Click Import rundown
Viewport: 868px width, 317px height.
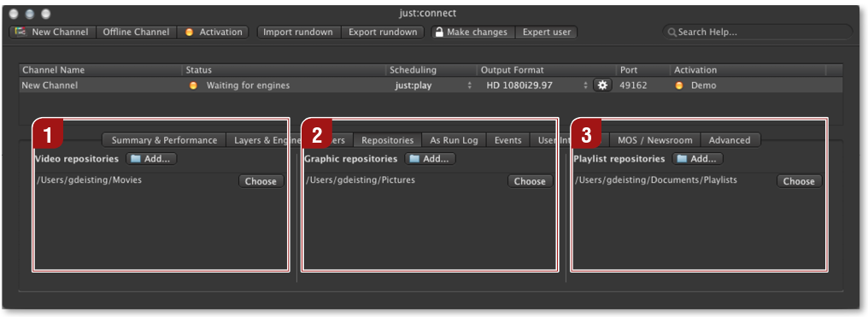pos(298,32)
